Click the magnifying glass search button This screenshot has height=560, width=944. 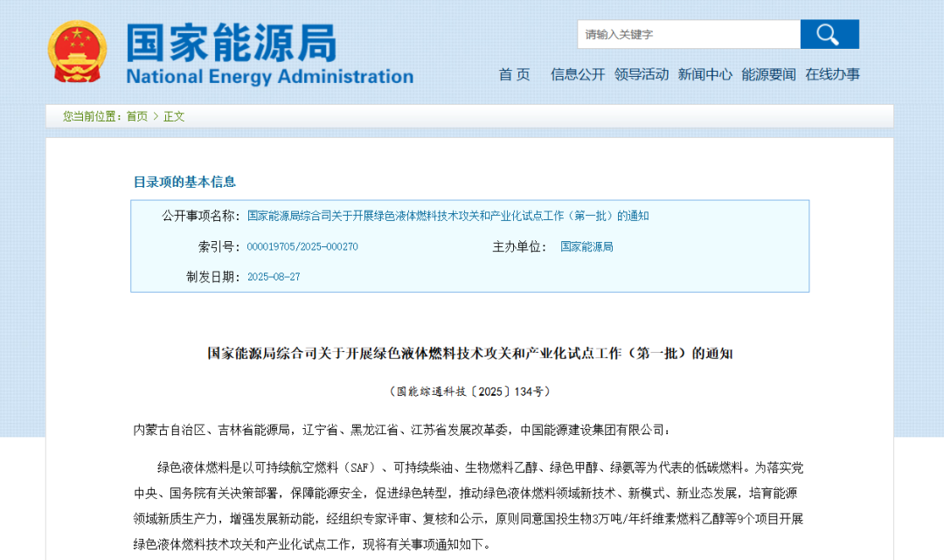click(829, 34)
